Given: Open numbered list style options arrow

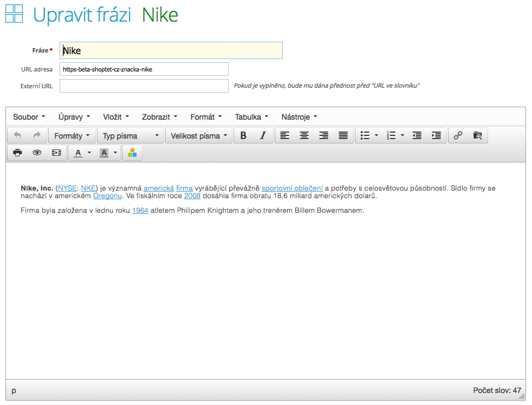Looking at the screenshot, I should tap(403, 136).
